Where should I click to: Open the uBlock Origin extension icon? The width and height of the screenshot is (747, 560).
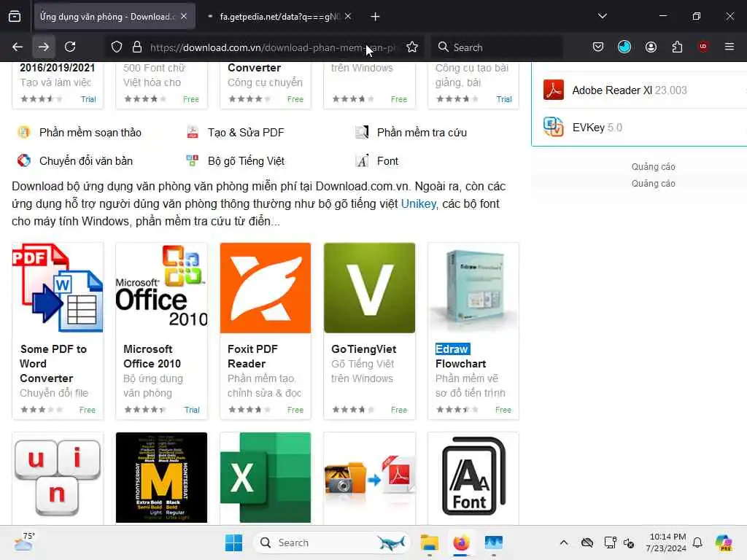pos(703,47)
